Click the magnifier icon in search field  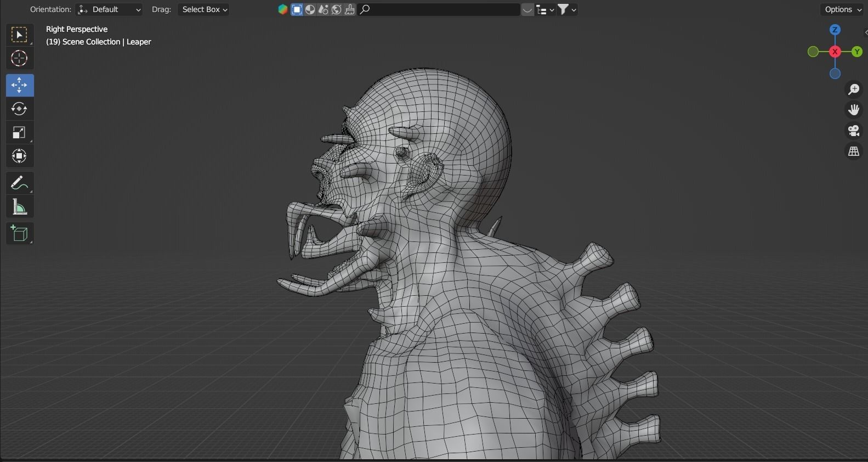click(365, 9)
